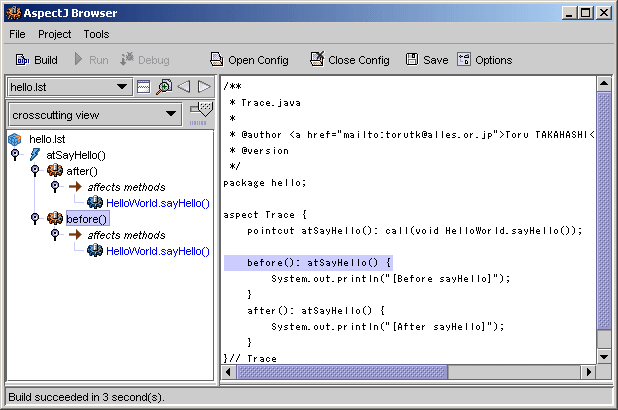Click the '}// Trace' closing line

click(250, 358)
